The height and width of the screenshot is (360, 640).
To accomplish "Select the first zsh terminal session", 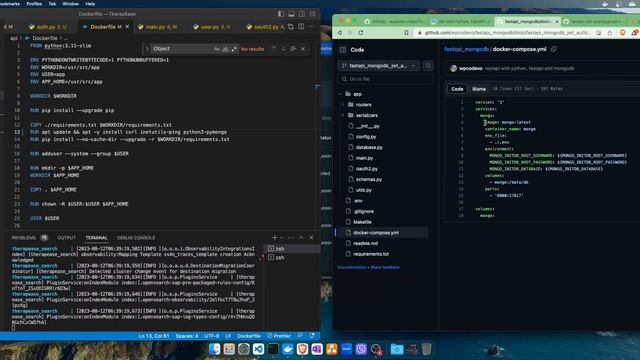I will 292,249.
